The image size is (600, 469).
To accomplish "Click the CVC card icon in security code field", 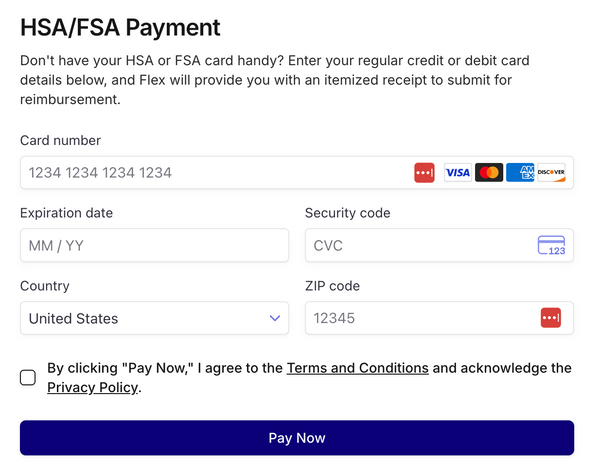I will coord(551,245).
